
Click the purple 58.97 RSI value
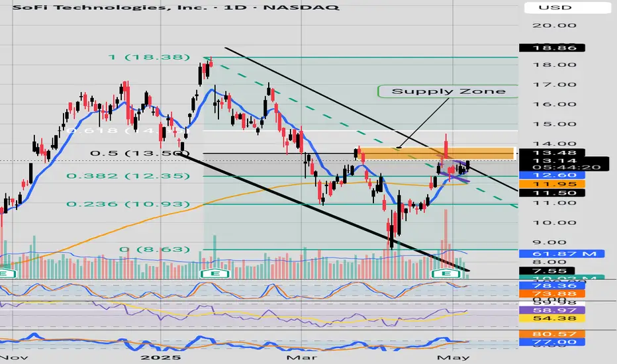click(x=552, y=310)
